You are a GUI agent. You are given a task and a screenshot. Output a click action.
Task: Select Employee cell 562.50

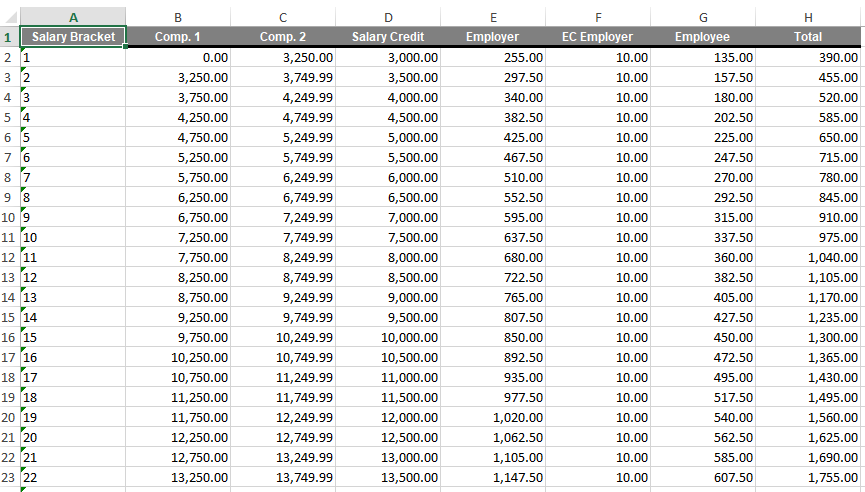click(703, 438)
